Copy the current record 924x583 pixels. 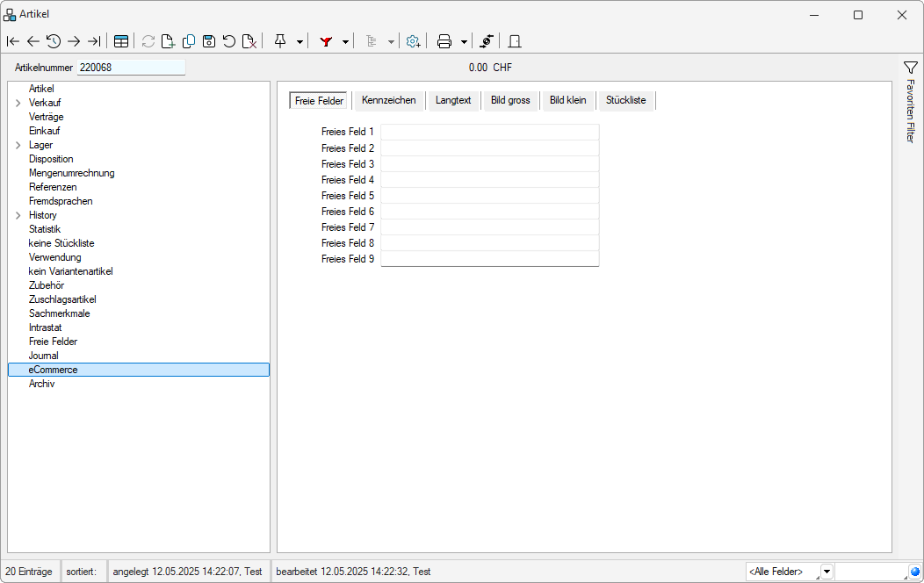(189, 41)
